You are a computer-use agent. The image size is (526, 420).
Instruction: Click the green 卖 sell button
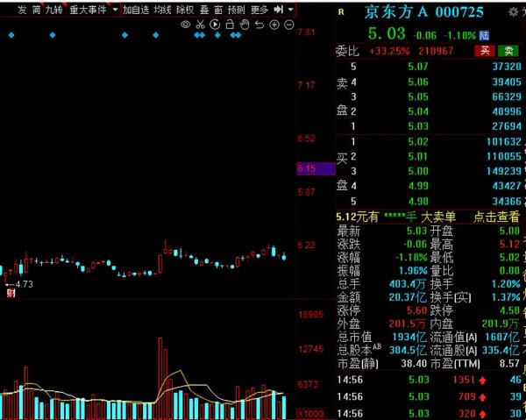[x=508, y=51]
